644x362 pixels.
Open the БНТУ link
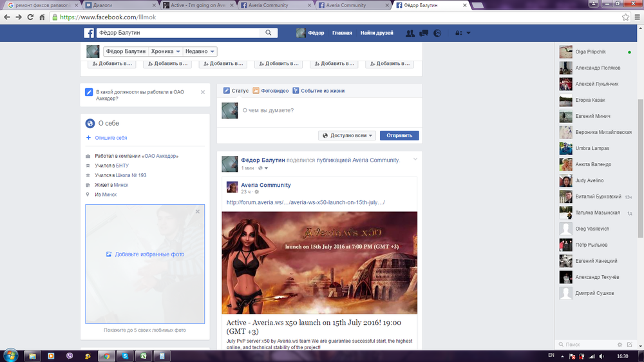click(122, 166)
